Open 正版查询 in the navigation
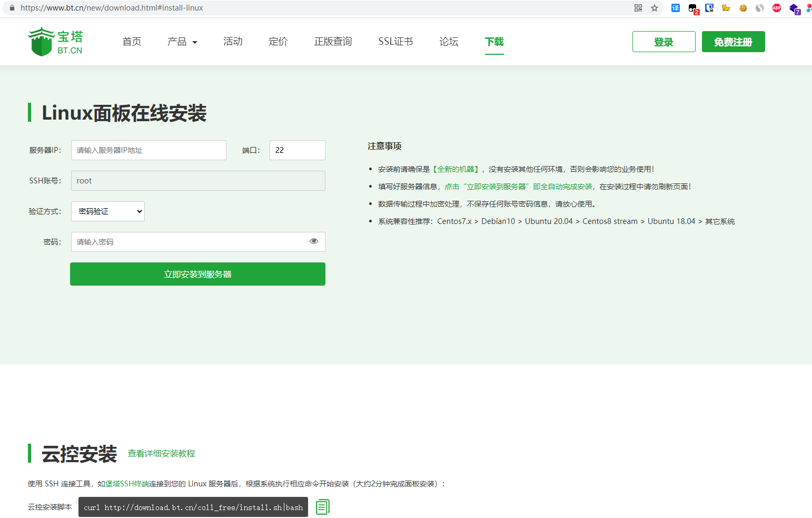812x518 pixels. point(333,42)
